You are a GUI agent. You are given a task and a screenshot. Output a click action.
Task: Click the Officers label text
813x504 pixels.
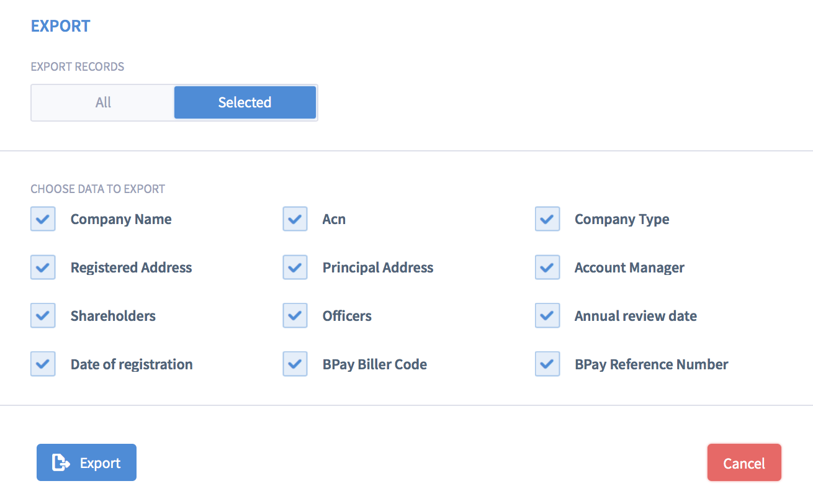pyautogui.click(x=347, y=316)
